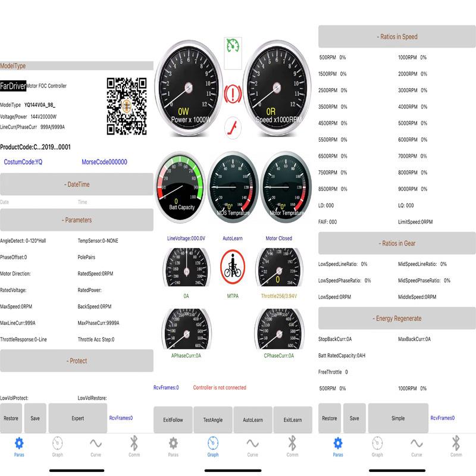This screenshot has width=476, height=476.
Task: Tap the FarDriver QR code
Action: point(127,107)
